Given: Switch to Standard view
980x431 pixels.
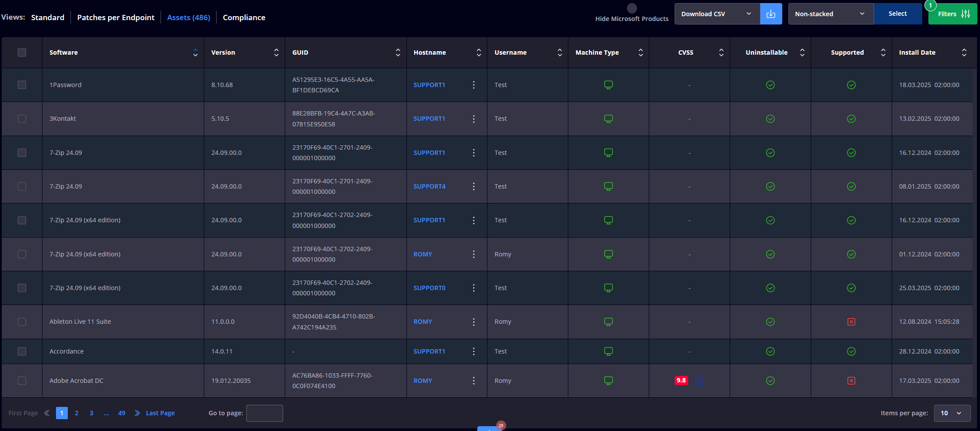Looking at the screenshot, I should click(x=48, y=18).
